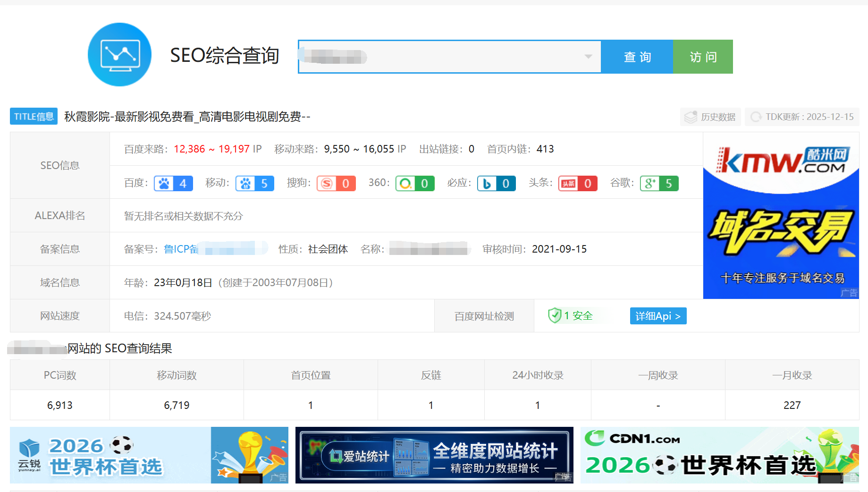The height and width of the screenshot is (492, 868).
Task: Click the SEO信息 row label
Action: click(60, 165)
